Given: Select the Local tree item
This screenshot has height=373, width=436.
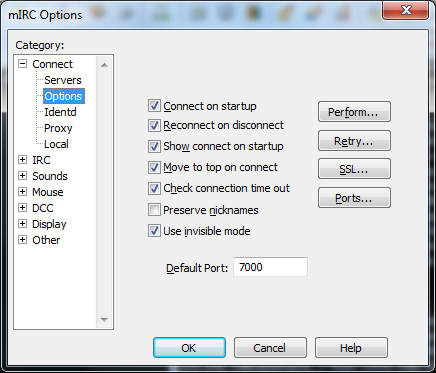Looking at the screenshot, I should coord(56,144).
